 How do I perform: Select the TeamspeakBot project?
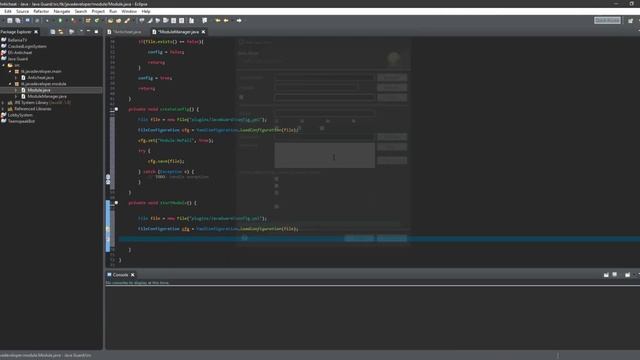pyautogui.click(x=21, y=121)
